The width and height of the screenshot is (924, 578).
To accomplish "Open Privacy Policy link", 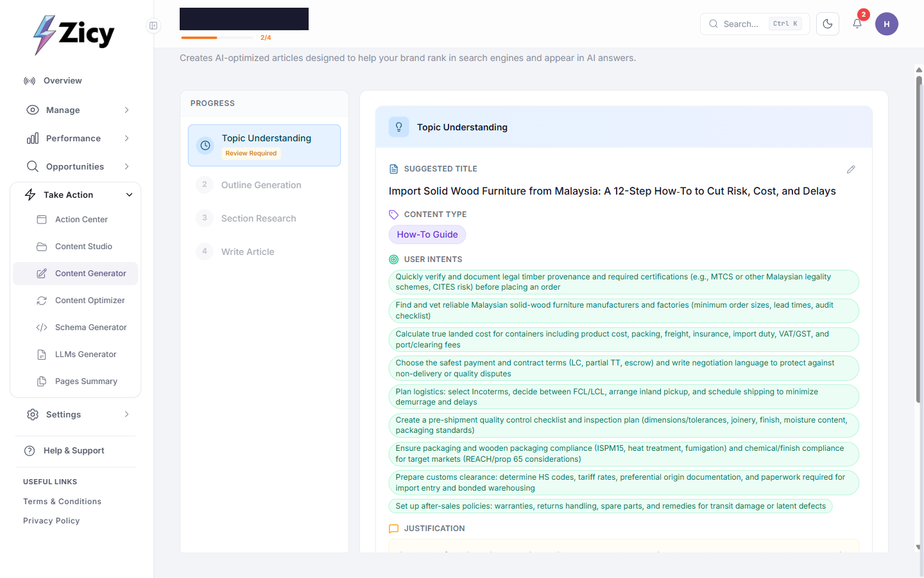I will coord(51,521).
